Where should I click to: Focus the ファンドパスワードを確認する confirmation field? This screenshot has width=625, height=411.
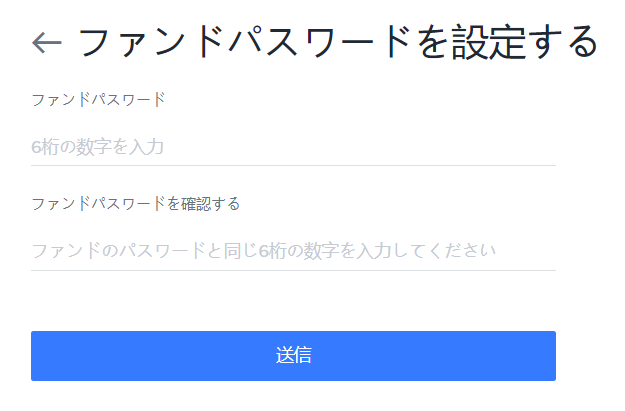point(293,251)
